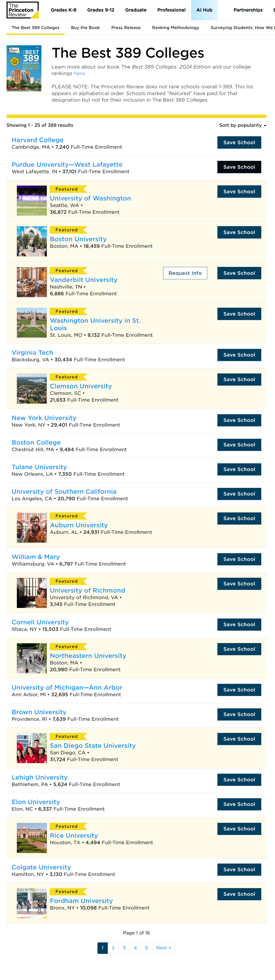The width and height of the screenshot is (275, 980).
Task: Open the Purdue University—West Lafayette link
Action: tap(67, 164)
